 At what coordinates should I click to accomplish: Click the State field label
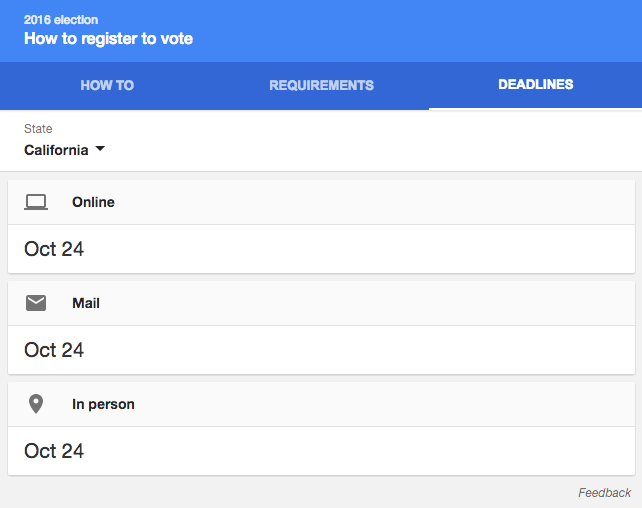[38, 129]
